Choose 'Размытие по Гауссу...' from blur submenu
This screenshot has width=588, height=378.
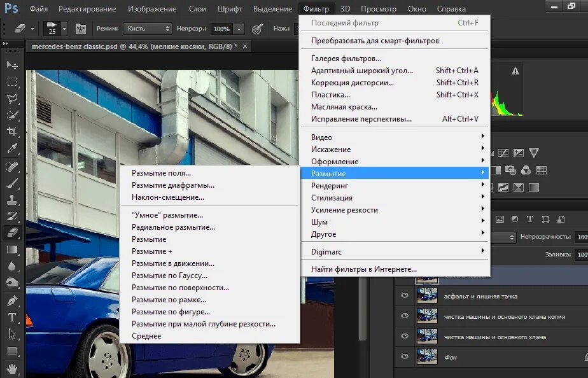pos(209,276)
